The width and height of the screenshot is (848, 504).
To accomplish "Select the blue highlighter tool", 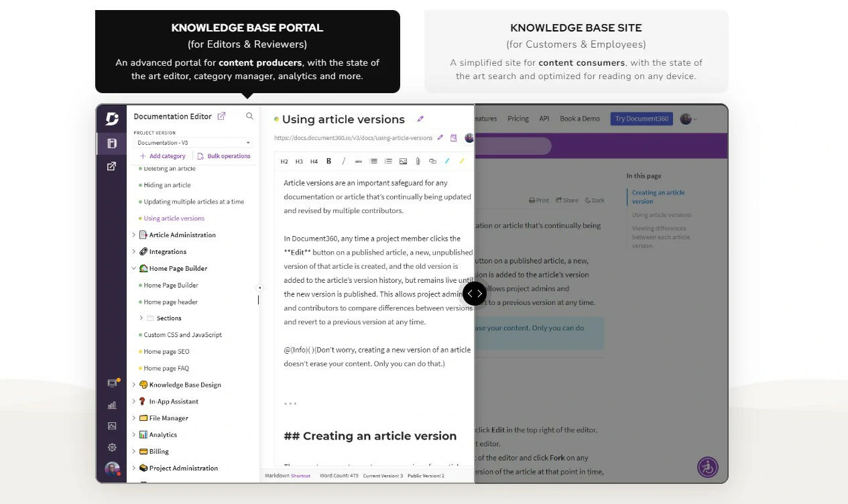I will tap(447, 161).
